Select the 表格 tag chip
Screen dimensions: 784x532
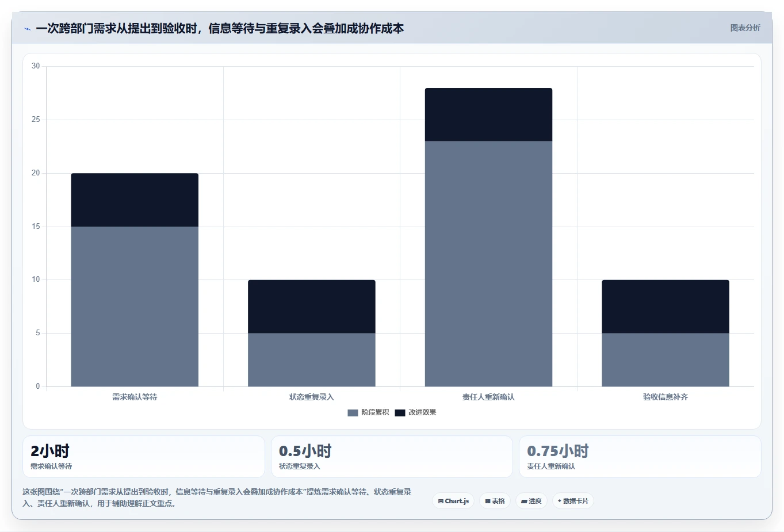coord(495,501)
